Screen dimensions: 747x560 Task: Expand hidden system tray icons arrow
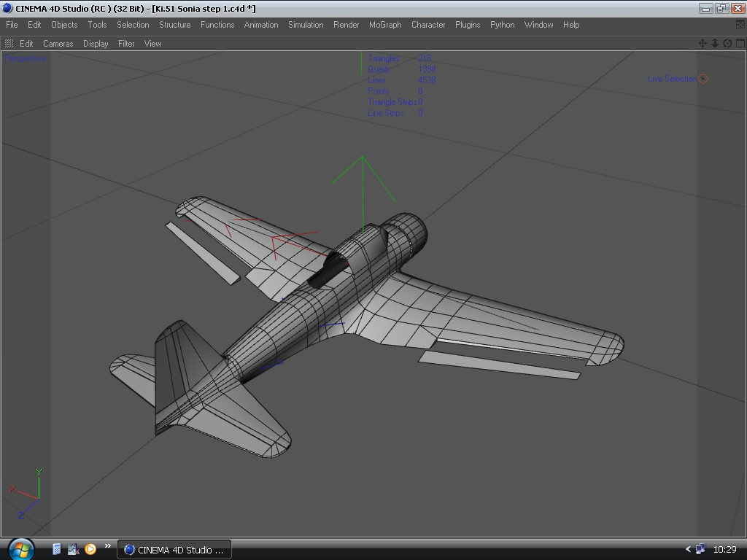[x=688, y=550]
